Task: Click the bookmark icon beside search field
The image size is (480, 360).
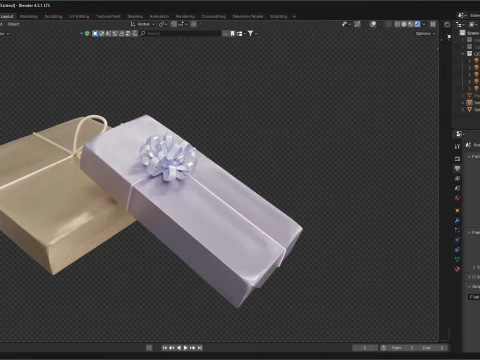Action: pos(232,33)
